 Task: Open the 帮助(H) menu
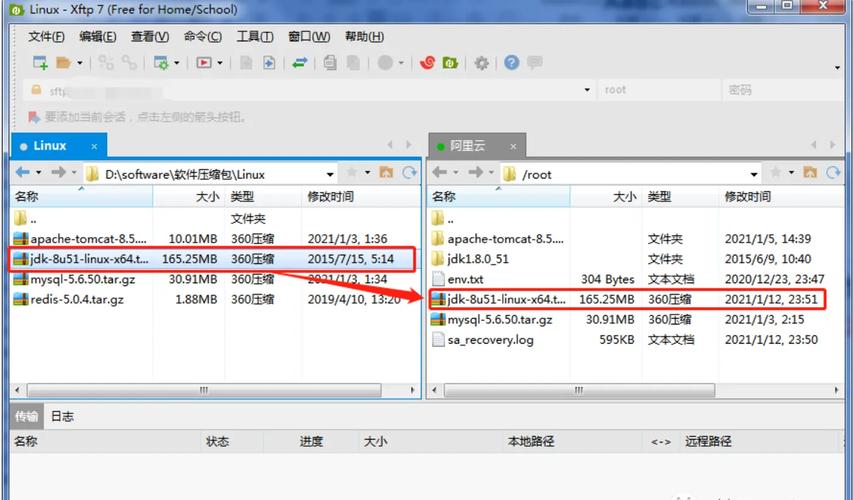coord(364,36)
